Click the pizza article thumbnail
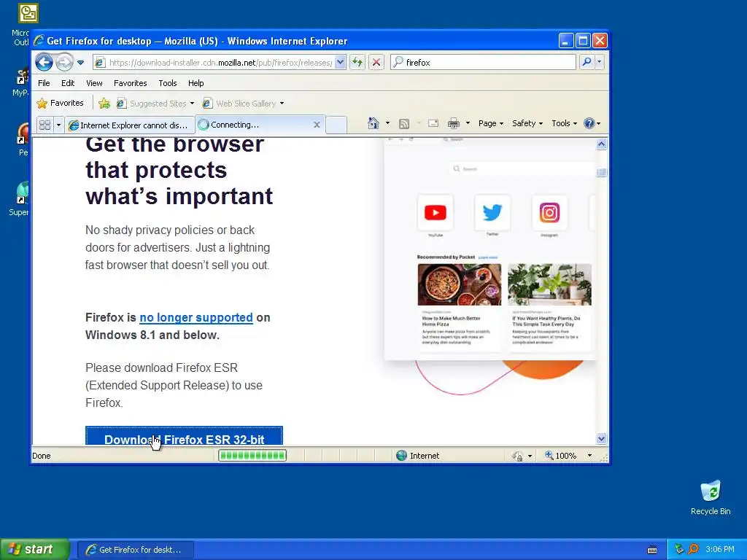 [x=460, y=285]
